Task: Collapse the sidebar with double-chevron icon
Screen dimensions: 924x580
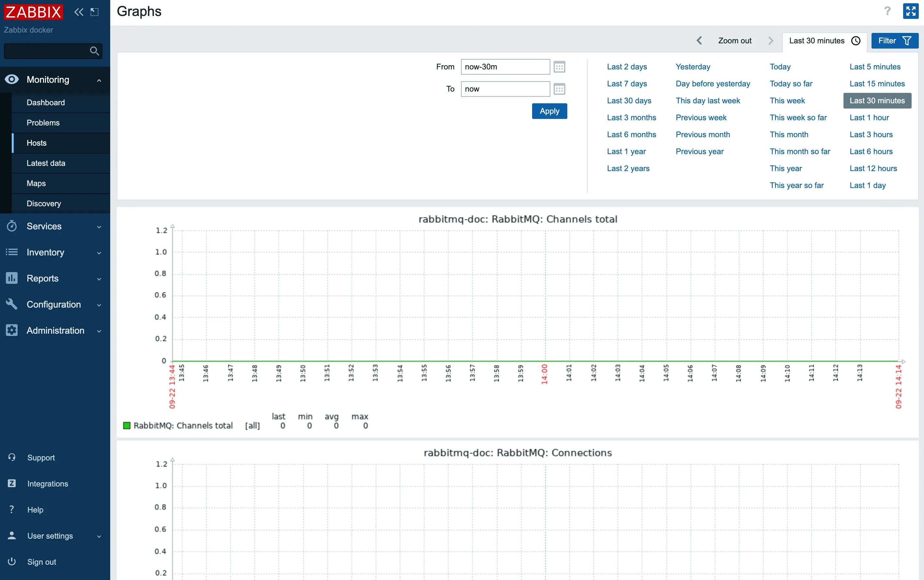Action: pos(79,12)
